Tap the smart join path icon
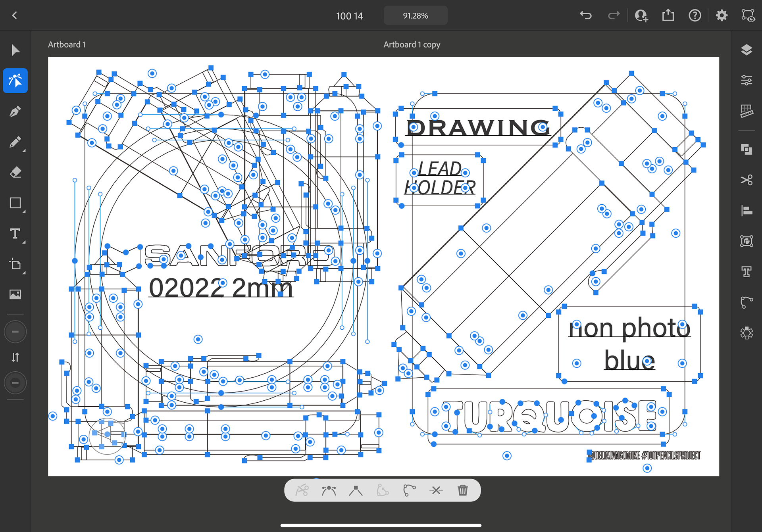The height and width of the screenshot is (532, 762). tap(409, 490)
